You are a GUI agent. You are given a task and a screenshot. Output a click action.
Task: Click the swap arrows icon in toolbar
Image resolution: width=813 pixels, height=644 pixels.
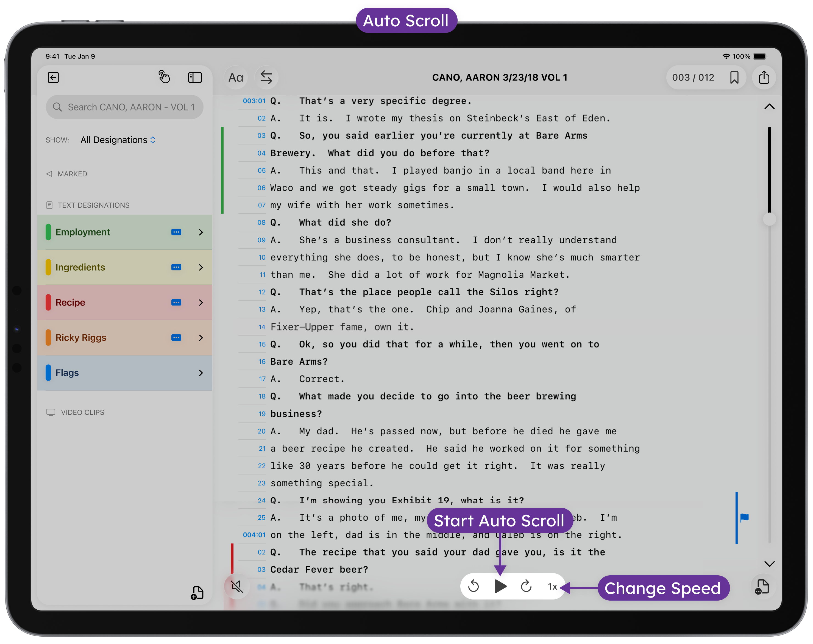pos(266,78)
